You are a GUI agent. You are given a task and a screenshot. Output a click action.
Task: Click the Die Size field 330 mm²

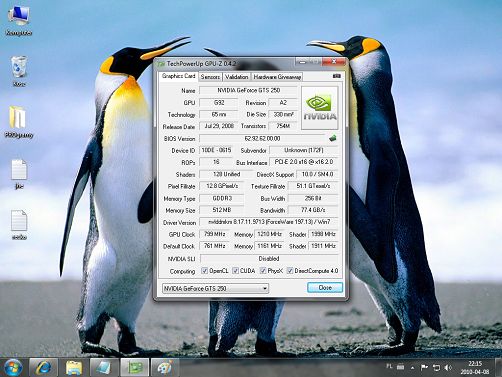[283, 115]
